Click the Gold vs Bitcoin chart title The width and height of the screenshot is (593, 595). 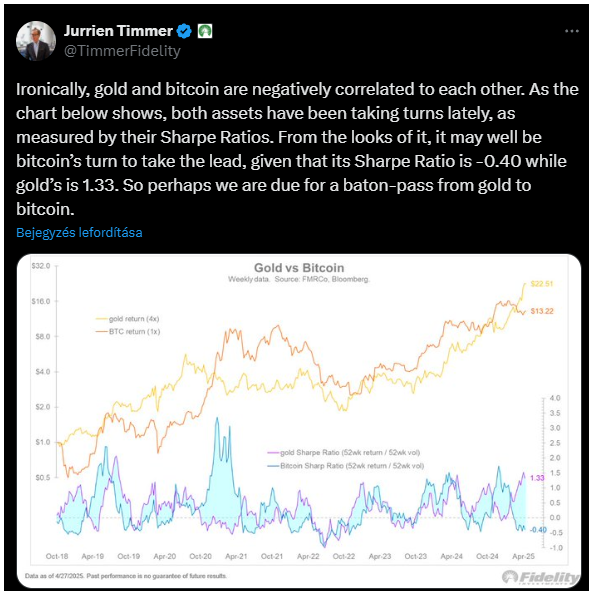point(299,268)
